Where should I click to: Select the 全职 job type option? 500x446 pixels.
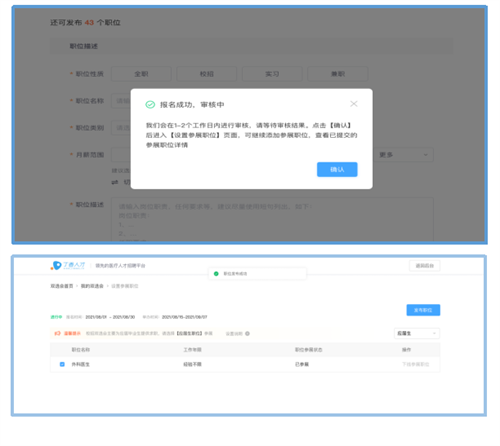(x=141, y=74)
